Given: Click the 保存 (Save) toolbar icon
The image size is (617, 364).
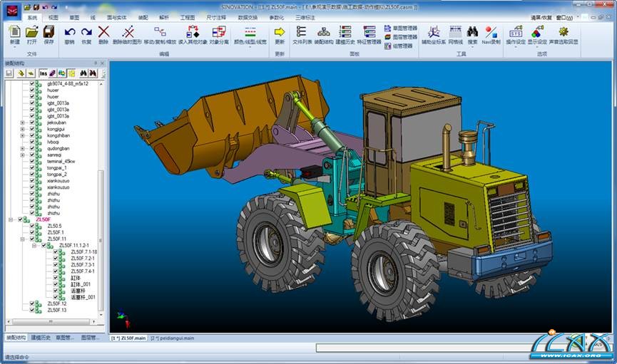Looking at the screenshot, I should click(x=49, y=32).
